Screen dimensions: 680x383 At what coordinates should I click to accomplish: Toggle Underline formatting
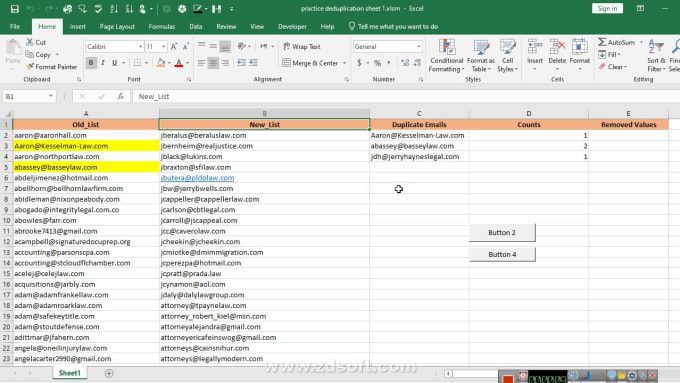[x=114, y=63]
